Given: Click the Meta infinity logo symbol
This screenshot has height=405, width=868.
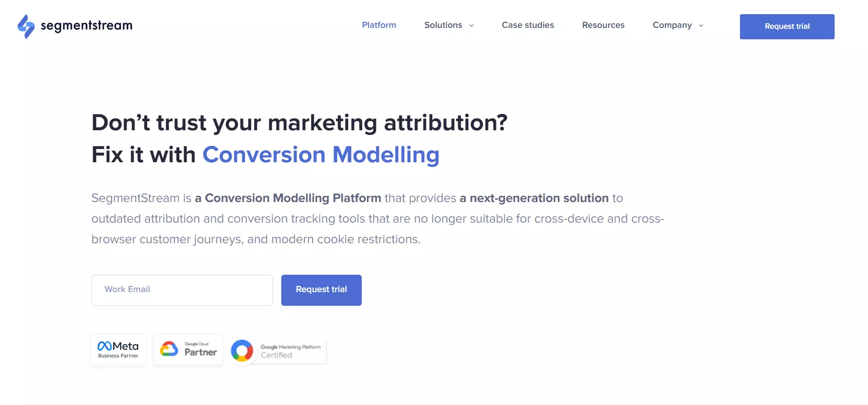Looking at the screenshot, I should point(106,346).
